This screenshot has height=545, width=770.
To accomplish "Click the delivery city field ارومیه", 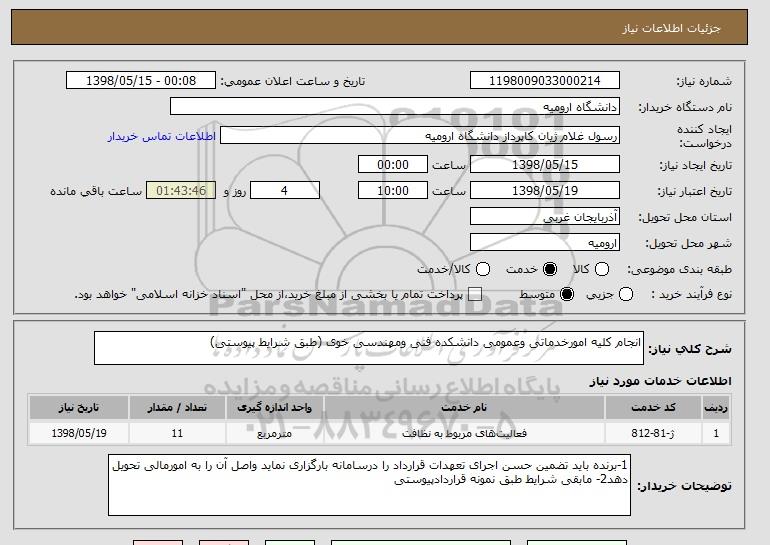I will point(545,243).
